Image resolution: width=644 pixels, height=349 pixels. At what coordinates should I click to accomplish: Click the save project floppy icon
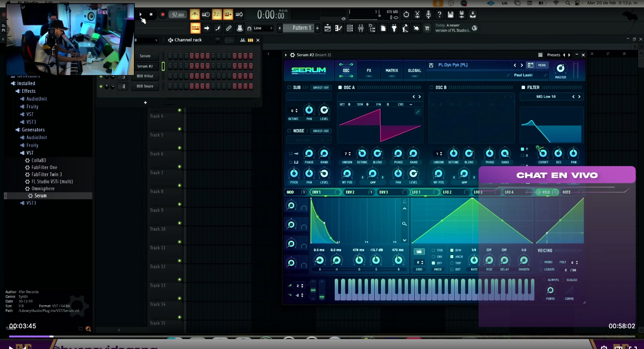[450, 14]
